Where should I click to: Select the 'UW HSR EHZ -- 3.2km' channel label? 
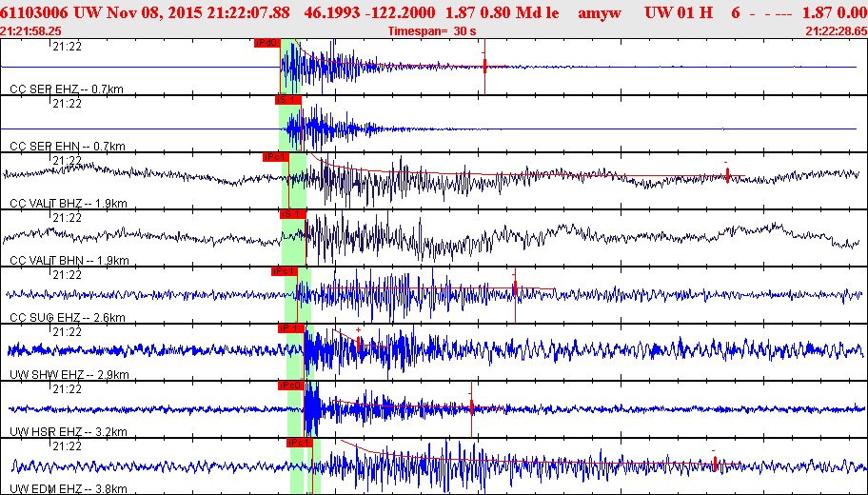[x=69, y=431]
